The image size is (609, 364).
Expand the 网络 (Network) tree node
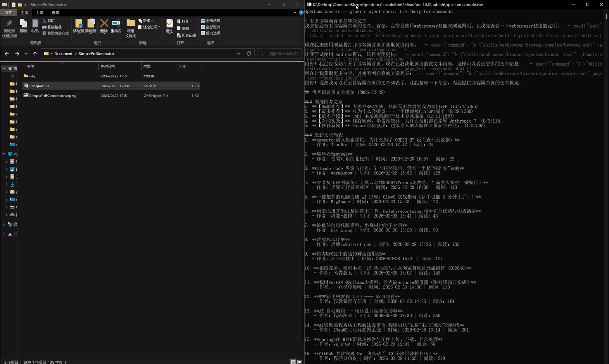[x=4, y=224]
